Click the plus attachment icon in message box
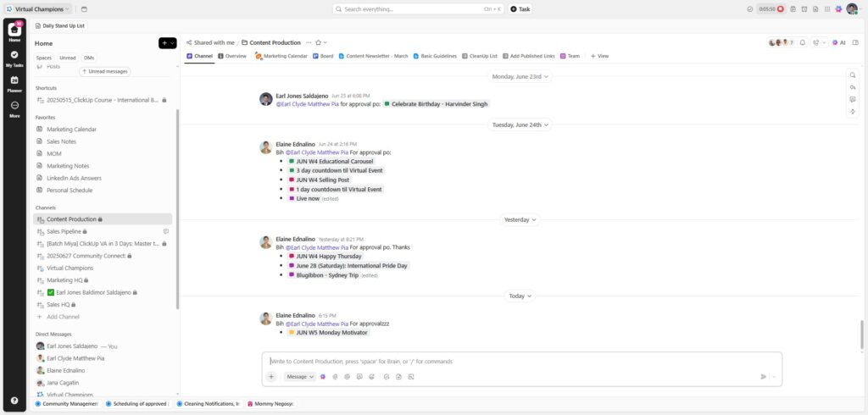868x415 pixels. [x=271, y=376]
